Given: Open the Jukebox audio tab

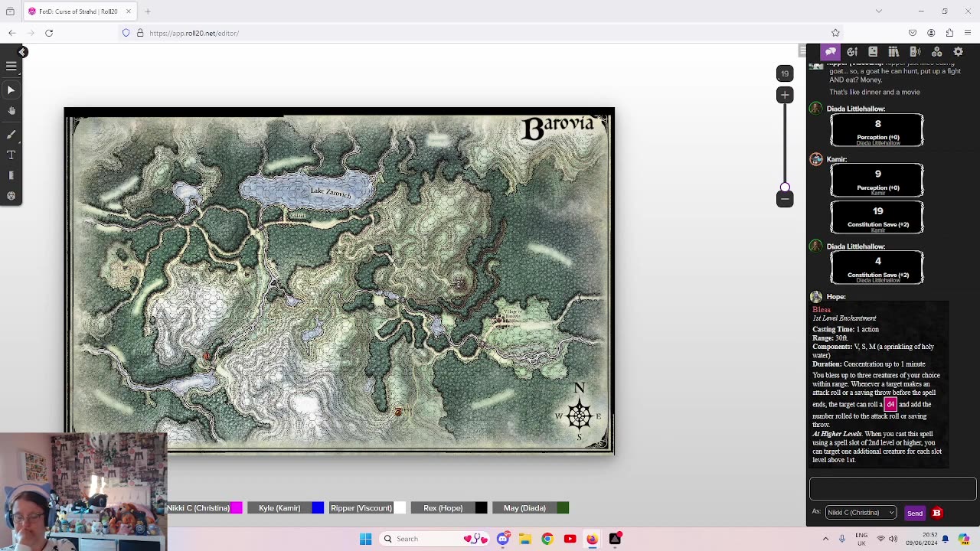Looking at the screenshot, I should 915,51.
